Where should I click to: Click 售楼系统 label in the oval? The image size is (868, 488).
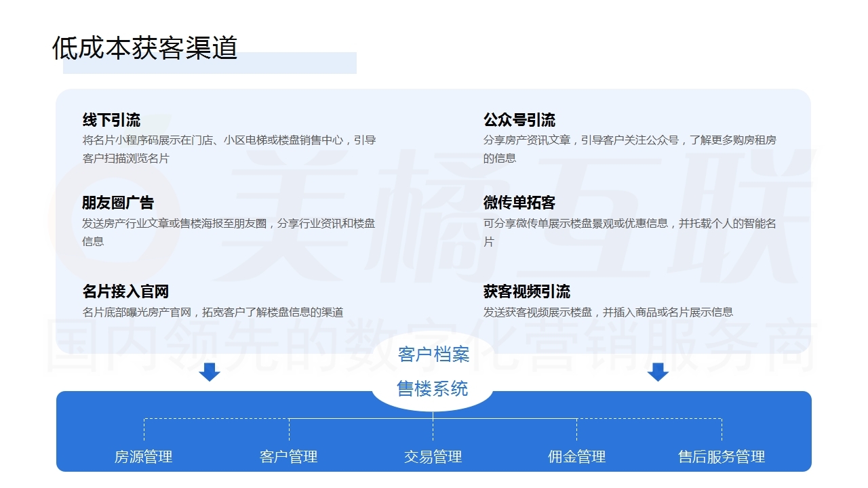point(433,388)
